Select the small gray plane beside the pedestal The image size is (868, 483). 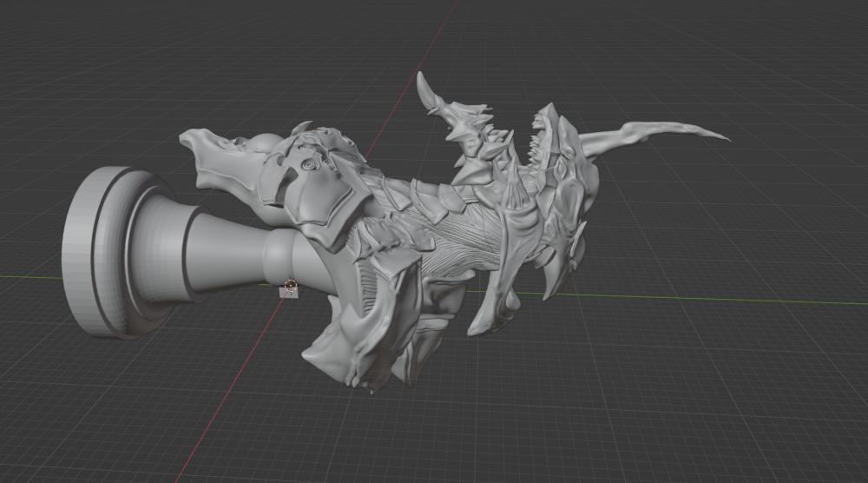(289, 291)
